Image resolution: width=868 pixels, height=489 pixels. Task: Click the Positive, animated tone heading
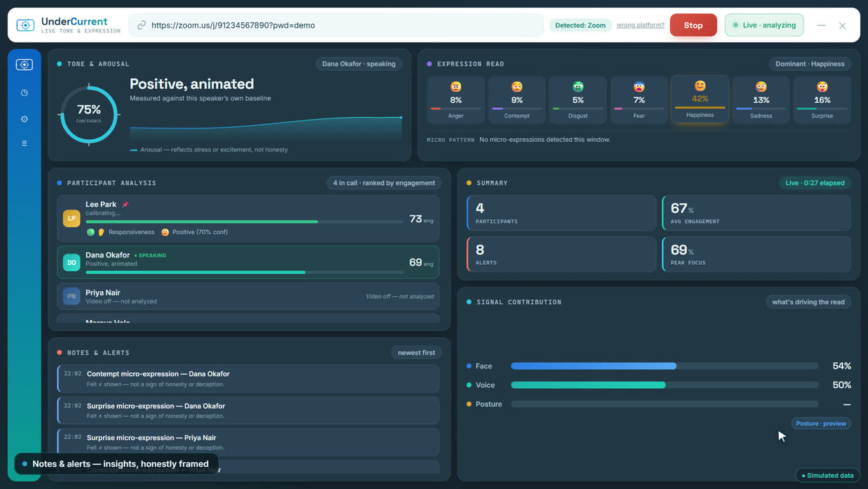(191, 84)
